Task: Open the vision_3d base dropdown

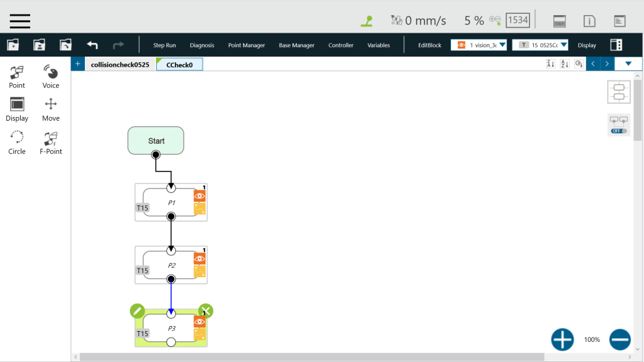Action: 479,45
